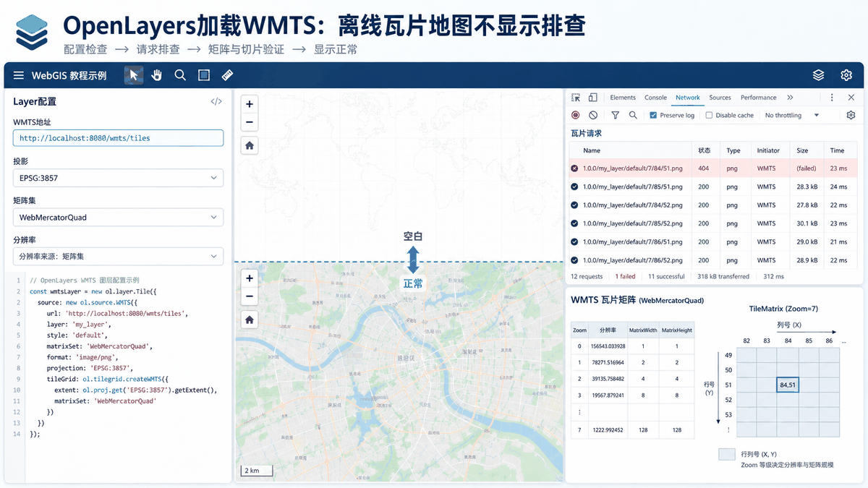
Task: Open network settings gear in DevTools
Action: click(851, 115)
